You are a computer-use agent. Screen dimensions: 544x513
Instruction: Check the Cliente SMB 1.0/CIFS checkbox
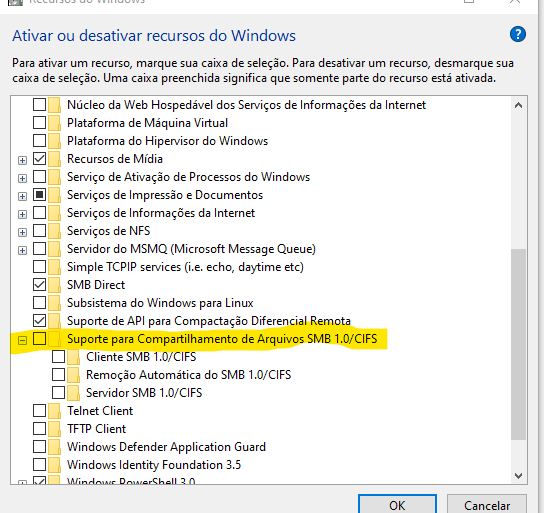58,357
